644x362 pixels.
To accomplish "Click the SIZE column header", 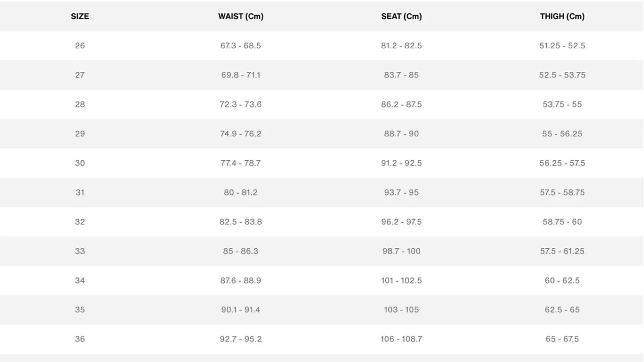I will [80, 16].
